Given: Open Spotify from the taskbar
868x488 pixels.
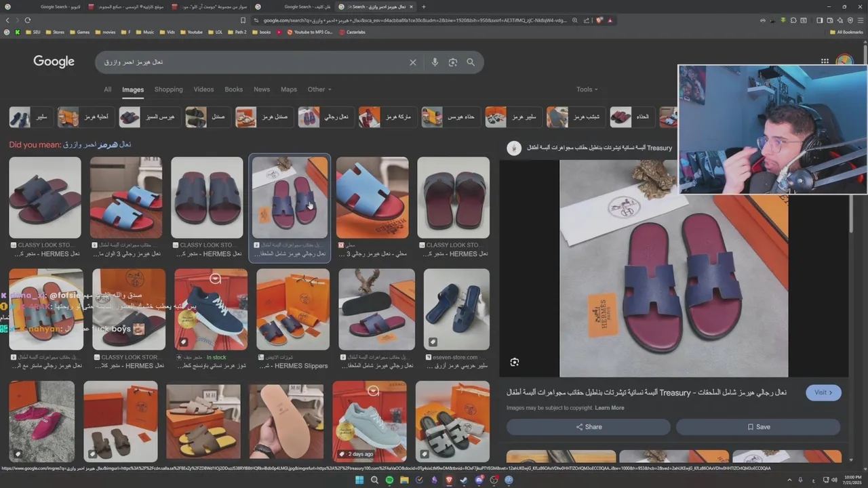Looking at the screenshot, I should tap(389, 480).
